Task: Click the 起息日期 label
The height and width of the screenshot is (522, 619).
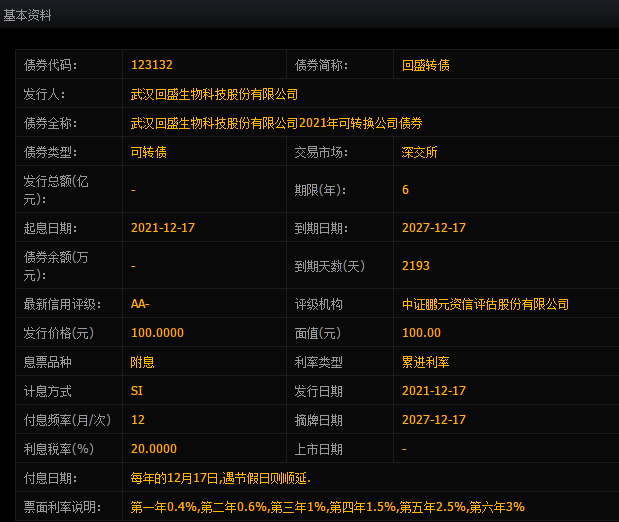Action: pos(50,228)
